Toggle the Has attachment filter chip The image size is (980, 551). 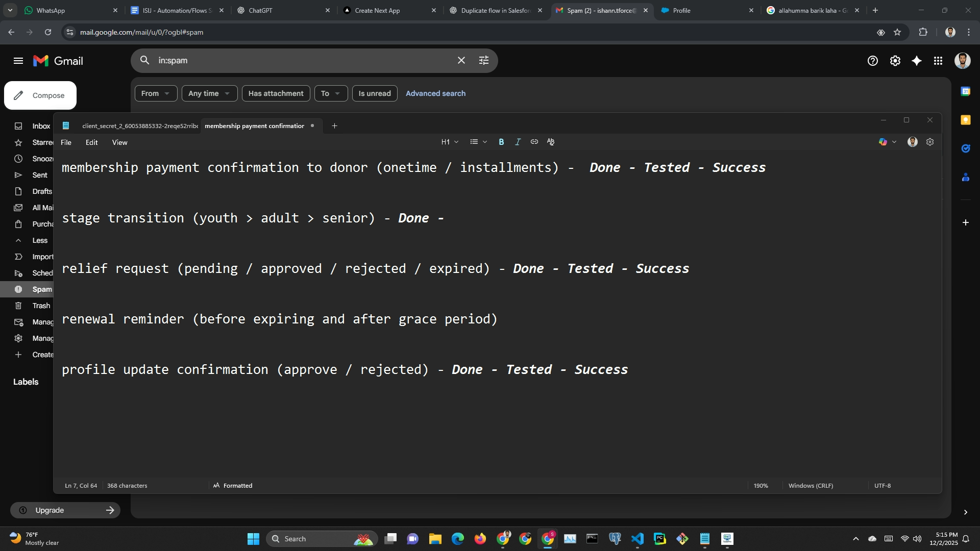click(276, 93)
